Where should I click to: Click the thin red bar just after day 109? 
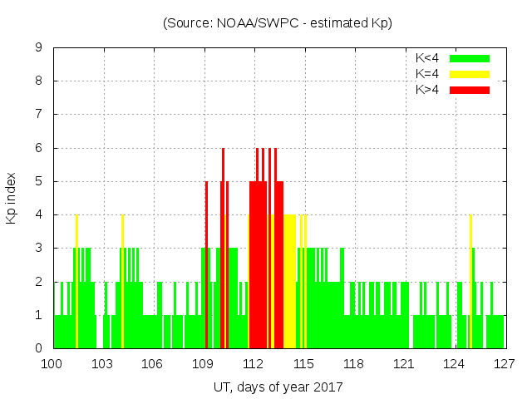click(x=207, y=266)
